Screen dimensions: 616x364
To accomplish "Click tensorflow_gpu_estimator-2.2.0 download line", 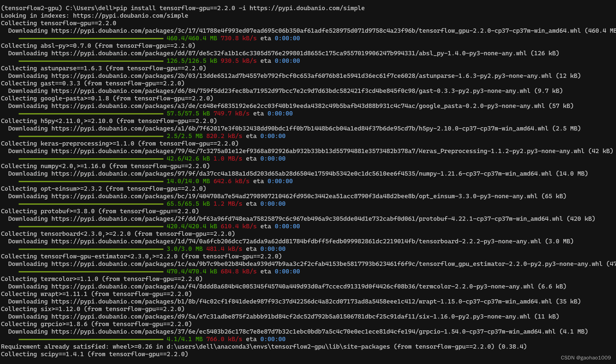I will click(x=312, y=264).
